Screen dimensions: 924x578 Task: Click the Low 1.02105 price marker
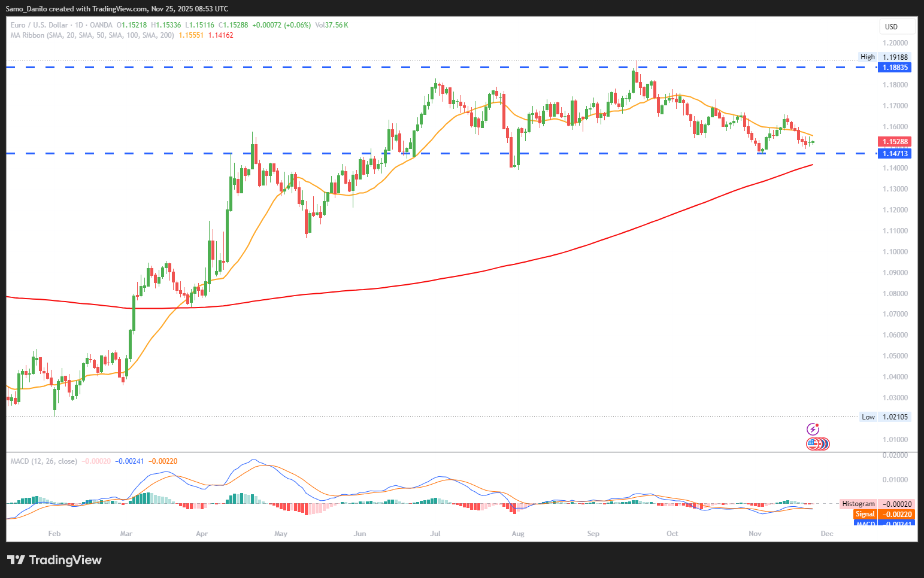coord(885,417)
